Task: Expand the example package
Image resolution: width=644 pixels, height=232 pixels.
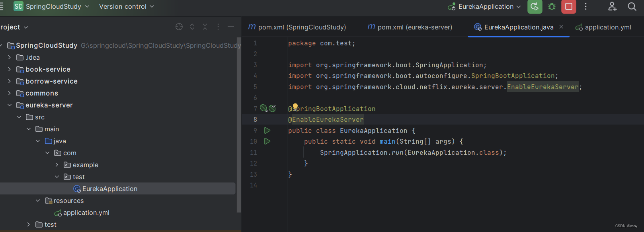Action: [57, 165]
